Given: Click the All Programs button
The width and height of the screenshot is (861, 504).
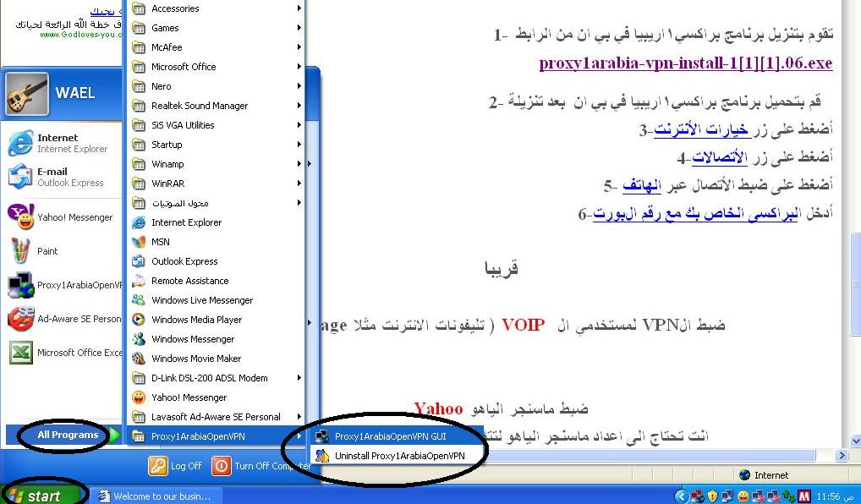Looking at the screenshot, I should coord(64,435).
